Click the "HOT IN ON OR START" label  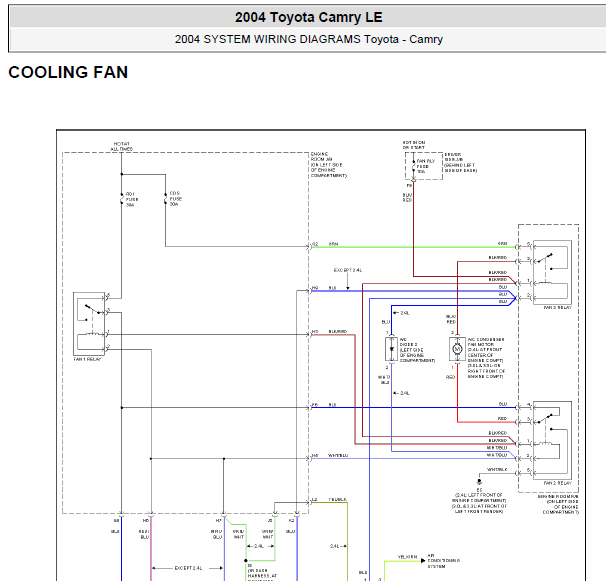pyautogui.click(x=414, y=145)
